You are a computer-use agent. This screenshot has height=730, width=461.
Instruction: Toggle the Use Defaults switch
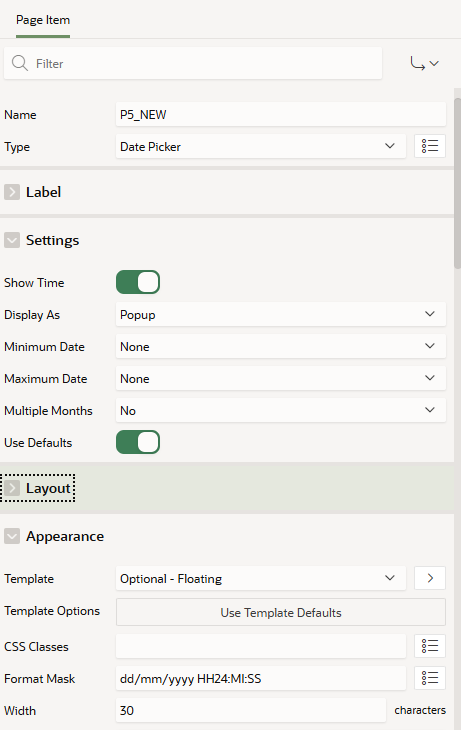click(138, 442)
